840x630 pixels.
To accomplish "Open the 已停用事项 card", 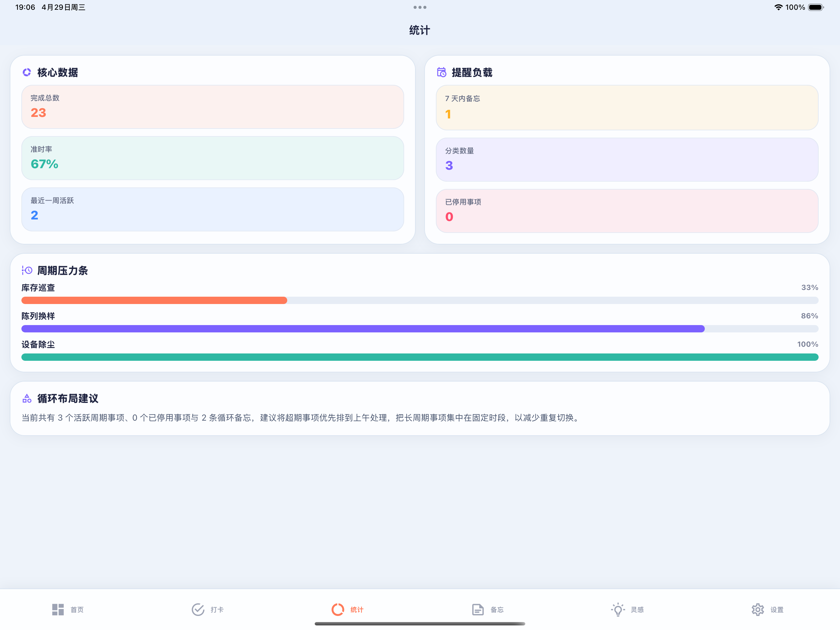I will click(x=627, y=211).
